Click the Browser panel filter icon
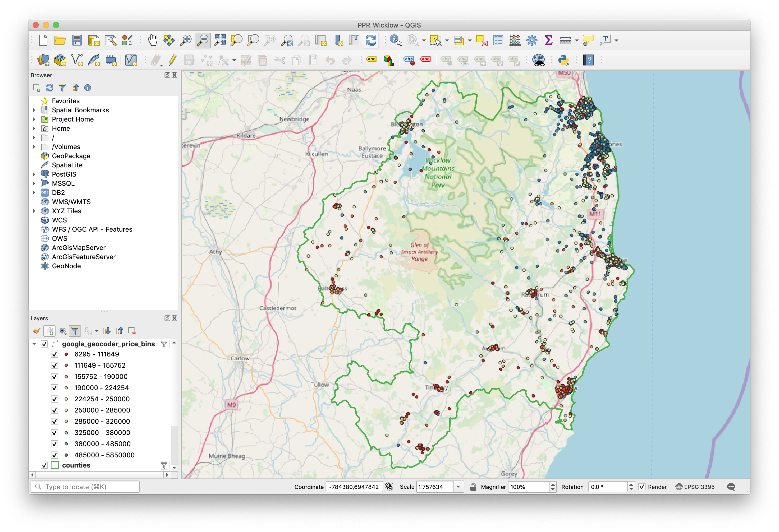 (62, 88)
